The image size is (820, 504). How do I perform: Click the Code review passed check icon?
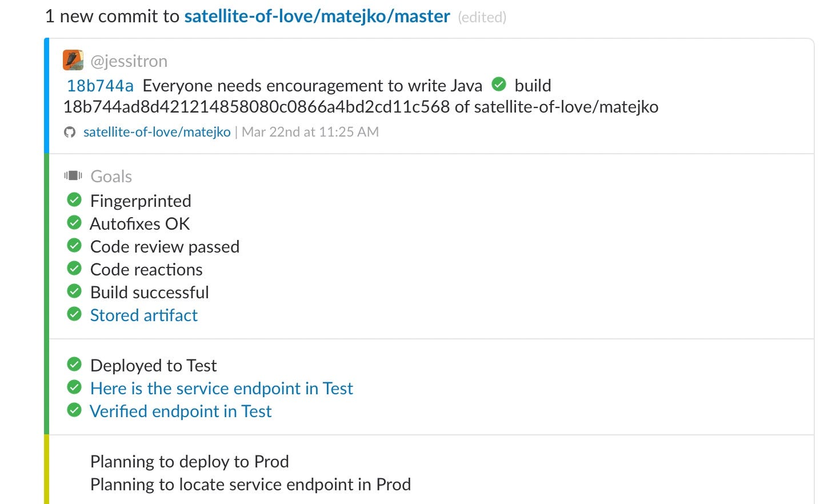click(x=74, y=245)
